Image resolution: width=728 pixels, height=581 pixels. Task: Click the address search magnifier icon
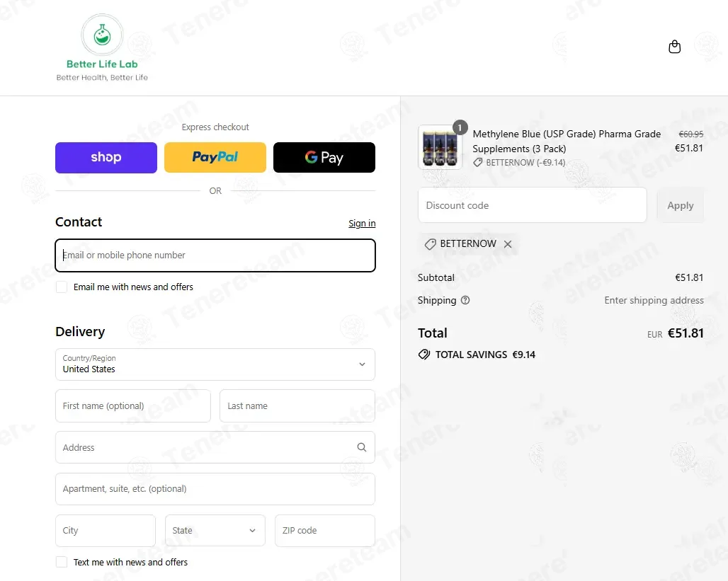[361, 447]
